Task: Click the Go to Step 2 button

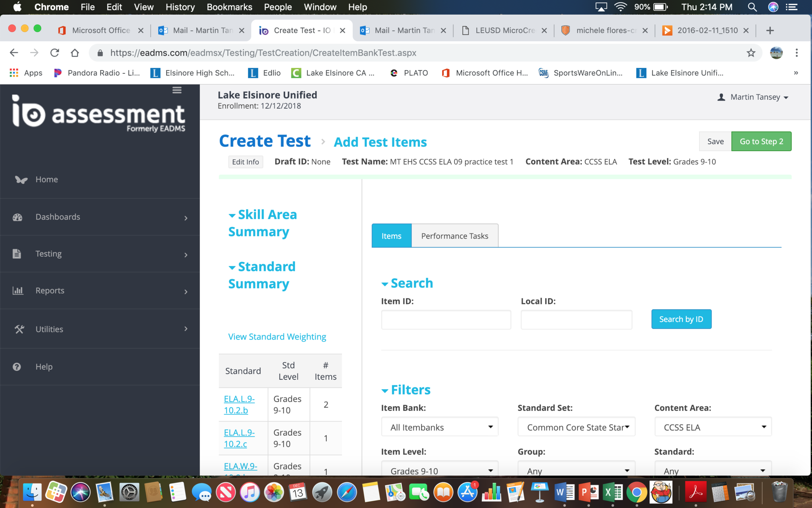Action: point(761,141)
